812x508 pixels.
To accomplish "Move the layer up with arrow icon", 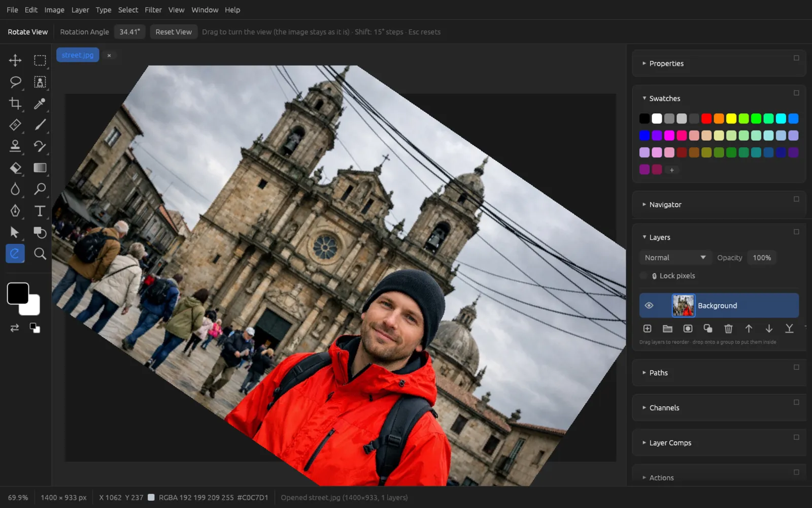I will point(749,329).
